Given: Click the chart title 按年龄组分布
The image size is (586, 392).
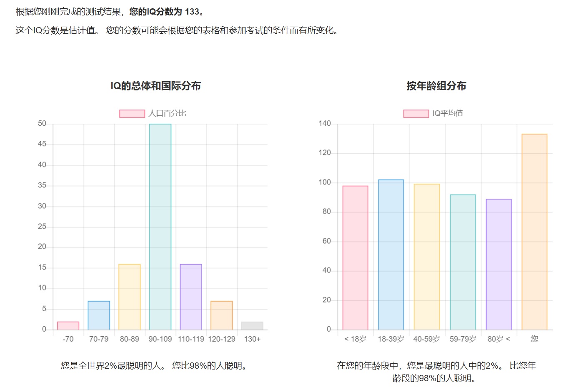Looking at the screenshot, I should (436, 86).
